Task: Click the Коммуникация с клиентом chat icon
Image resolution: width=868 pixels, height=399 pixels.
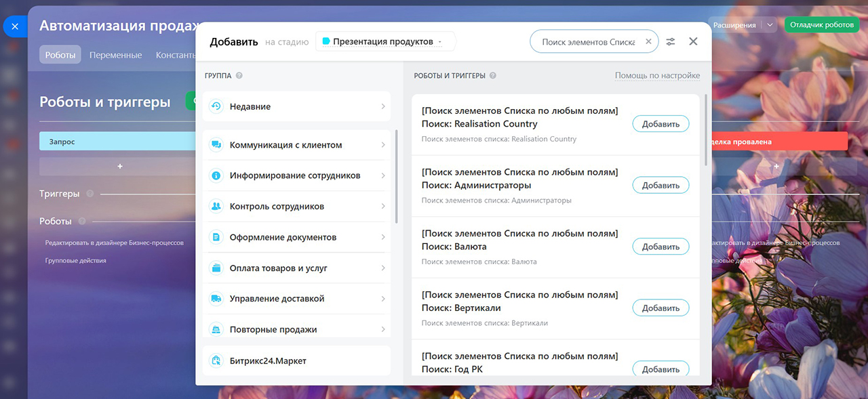Action: (x=216, y=145)
